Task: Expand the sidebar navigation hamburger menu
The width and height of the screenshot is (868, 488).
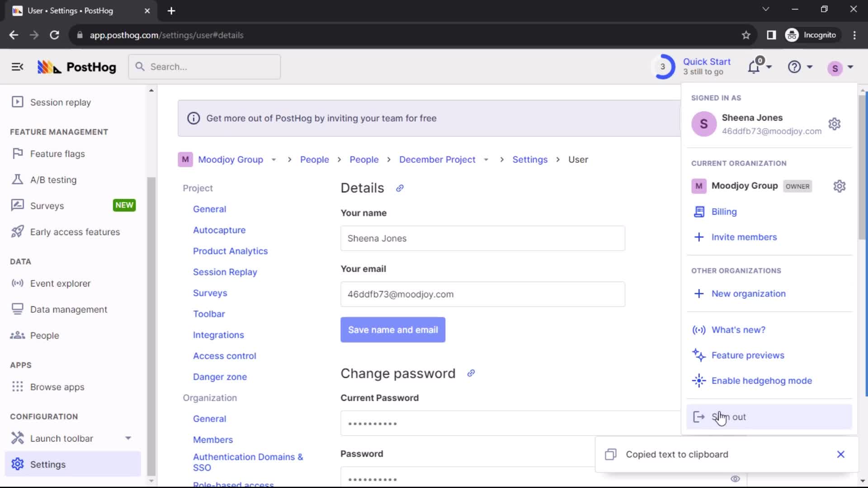Action: (x=17, y=67)
